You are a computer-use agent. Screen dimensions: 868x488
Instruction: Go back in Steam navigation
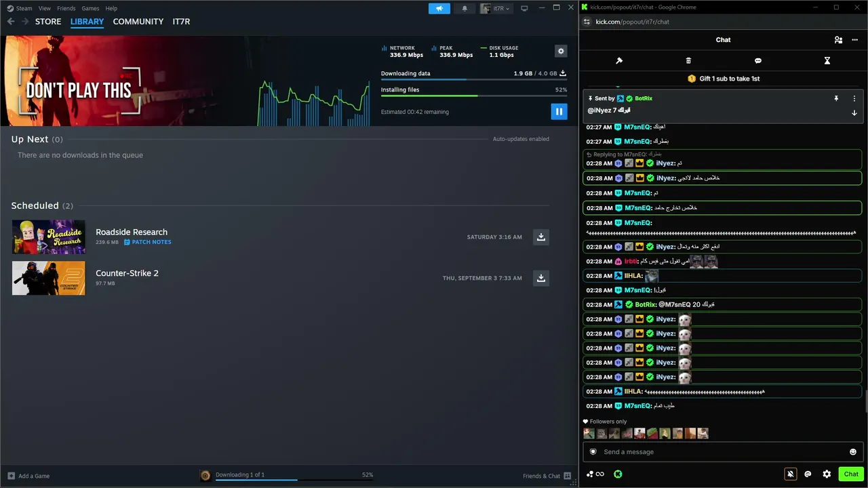10,22
